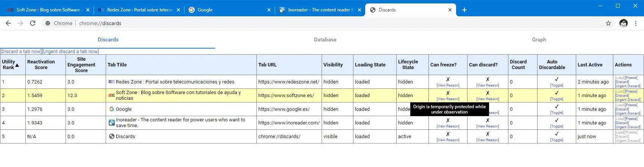The width and height of the screenshot is (644, 167).
Task: Switch to the Graph tab
Action: pyautogui.click(x=539, y=39)
